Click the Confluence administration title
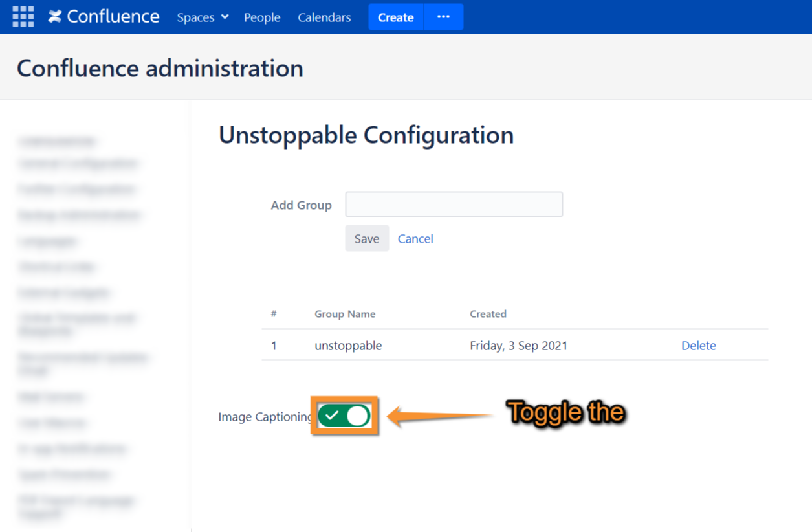 click(160, 68)
